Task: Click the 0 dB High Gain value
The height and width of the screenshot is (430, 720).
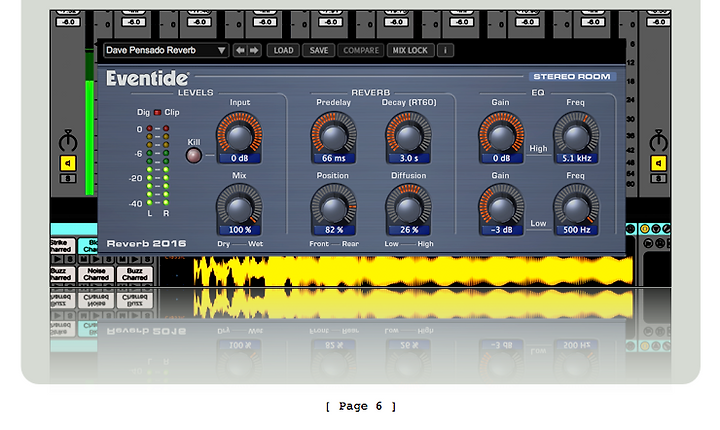Action: 501,158
